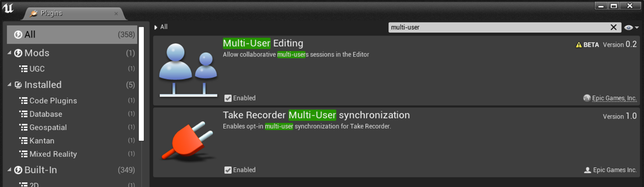Click the Database category list icon
Screen dimensions: 644x187
[x=24, y=114]
